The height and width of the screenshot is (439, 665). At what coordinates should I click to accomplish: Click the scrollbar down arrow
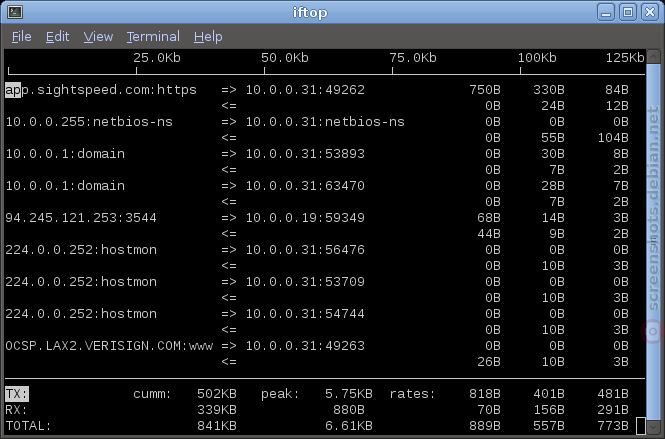tap(654, 426)
